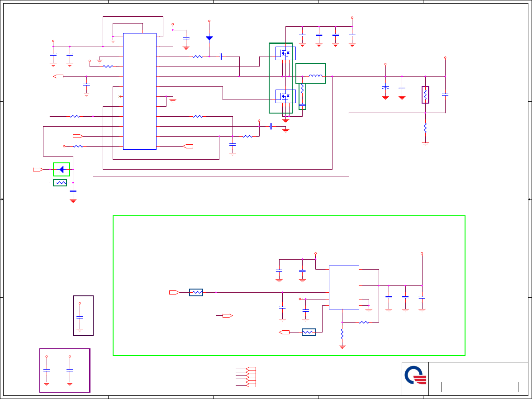The width and height of the screenshot is (532, 399).
Task: Select the snubber capacitor in the narrow green box
Action: [302, 105]
